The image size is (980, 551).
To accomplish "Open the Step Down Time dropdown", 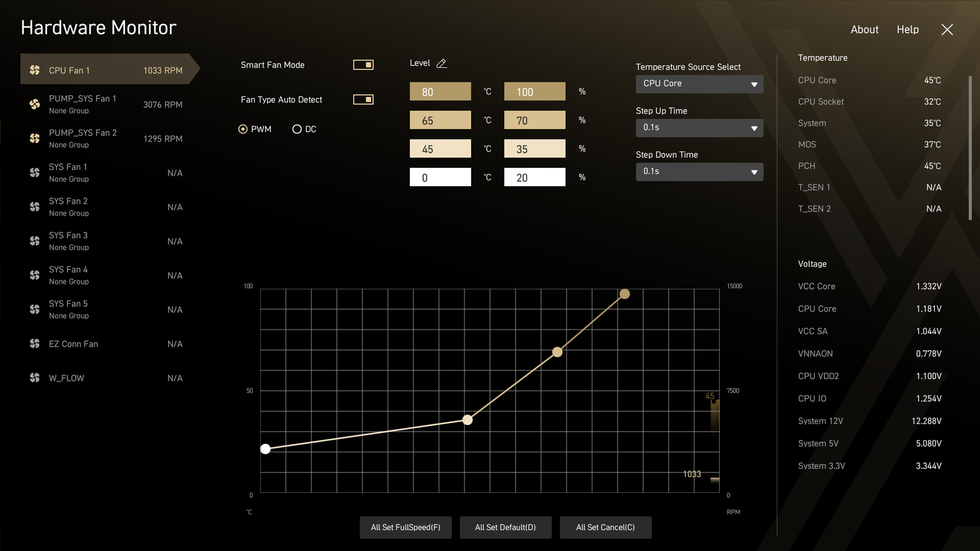I will click(699, 172).
